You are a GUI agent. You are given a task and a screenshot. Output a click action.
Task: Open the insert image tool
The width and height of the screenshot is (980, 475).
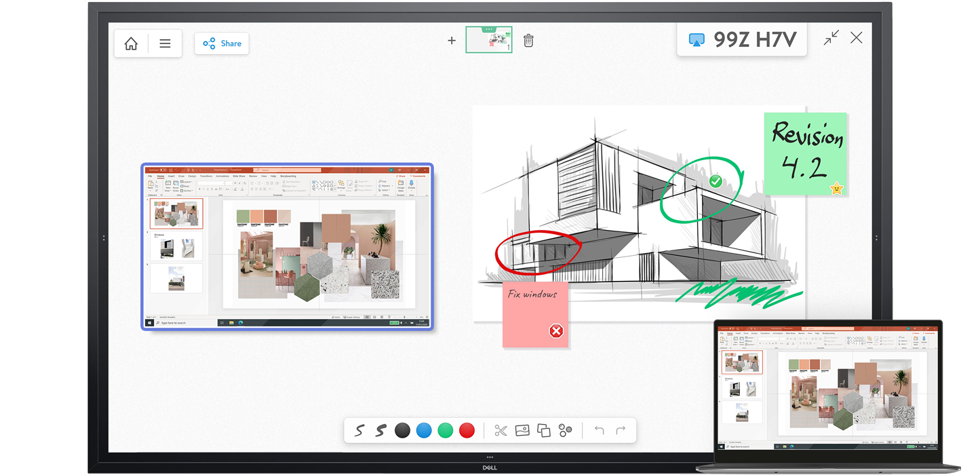(522, 430)
